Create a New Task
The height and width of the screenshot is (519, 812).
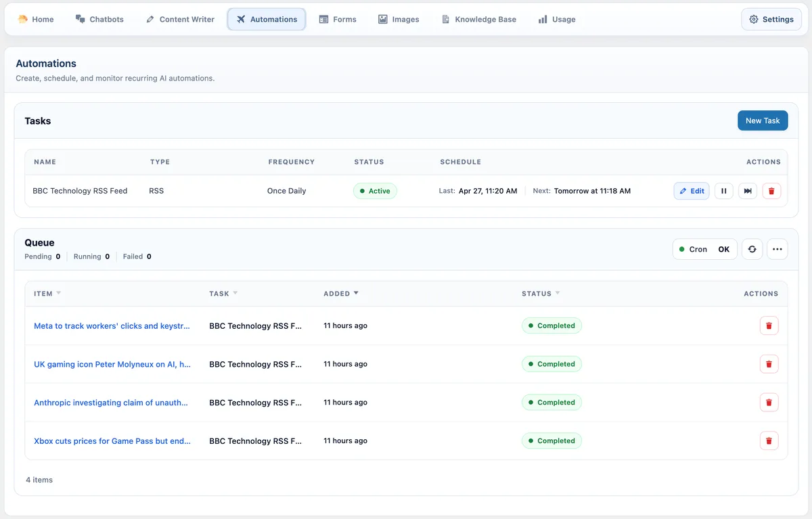(x=763, y=120)
